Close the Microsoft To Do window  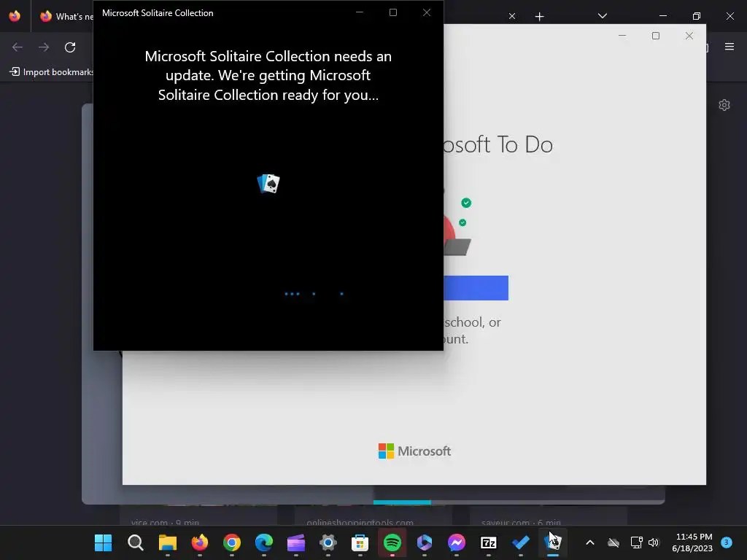[x=689, y=36]
